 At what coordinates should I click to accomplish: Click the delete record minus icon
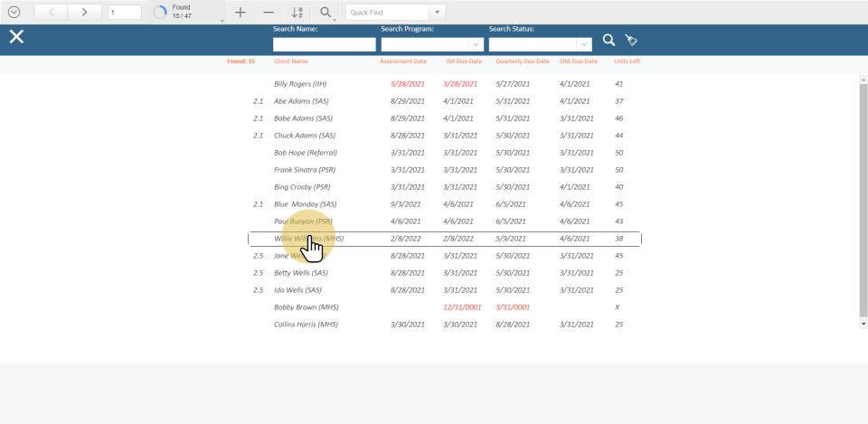[269, 13]
